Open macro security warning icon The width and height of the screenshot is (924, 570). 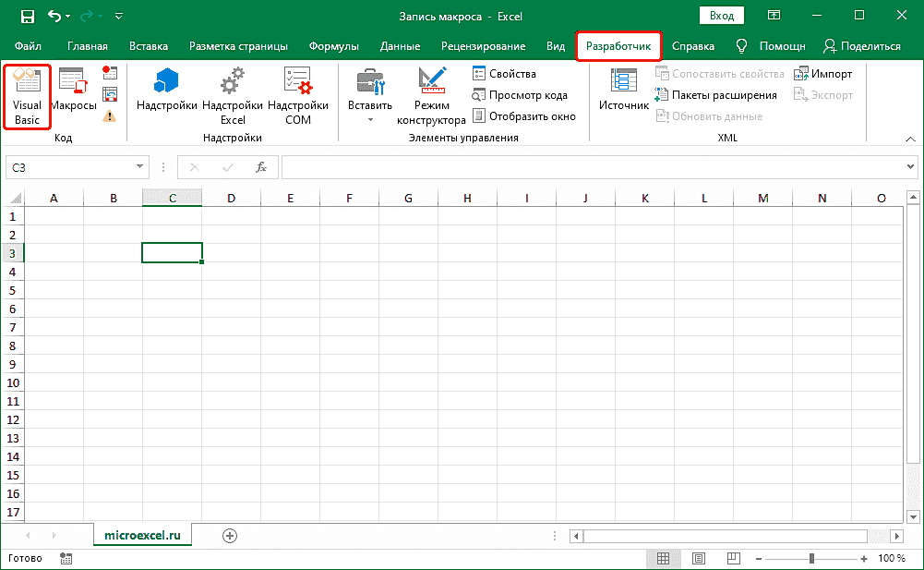(110, 115)
